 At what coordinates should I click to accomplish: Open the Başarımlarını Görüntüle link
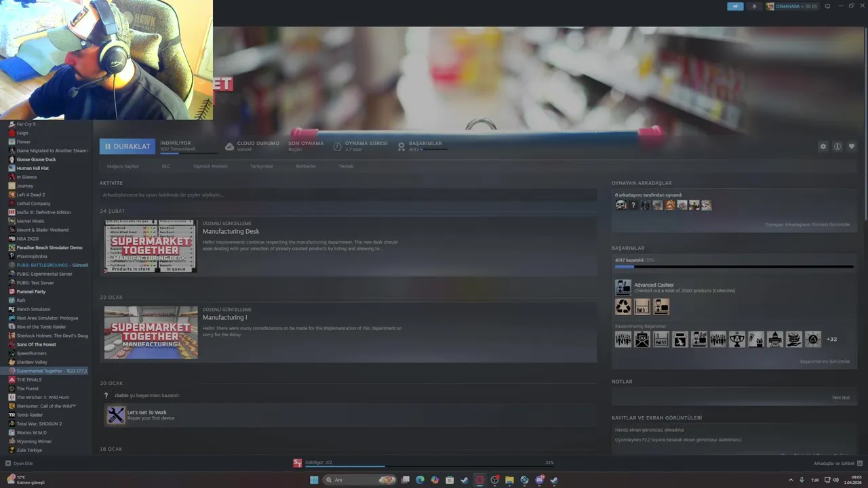coord(825,361)
